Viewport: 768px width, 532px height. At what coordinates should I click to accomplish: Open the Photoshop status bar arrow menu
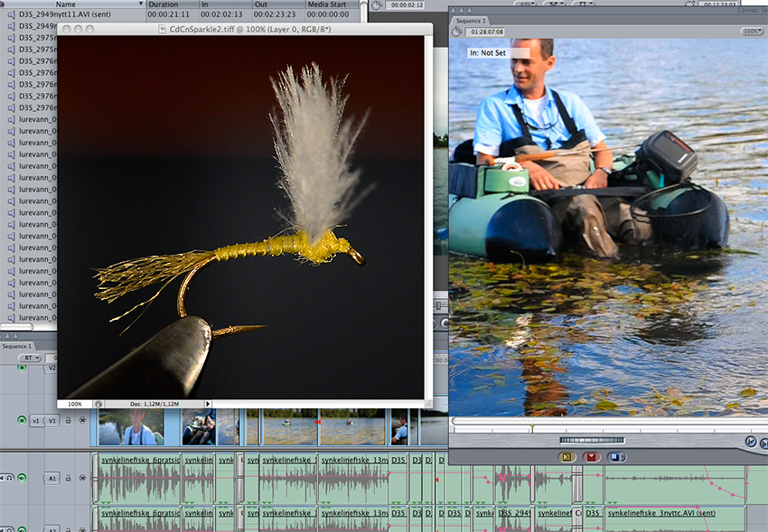coord(208,405)
